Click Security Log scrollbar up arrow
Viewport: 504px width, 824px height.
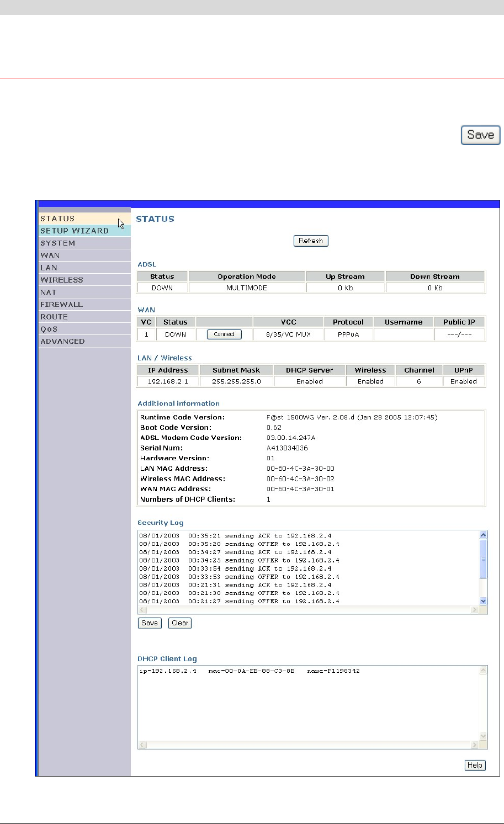[x=484, y=535]
